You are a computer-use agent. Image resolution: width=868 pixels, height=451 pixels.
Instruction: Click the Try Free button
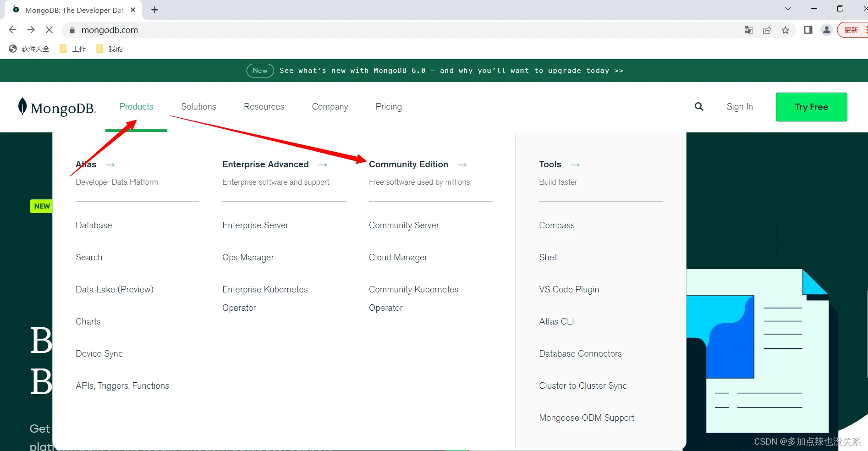point(811,107)
